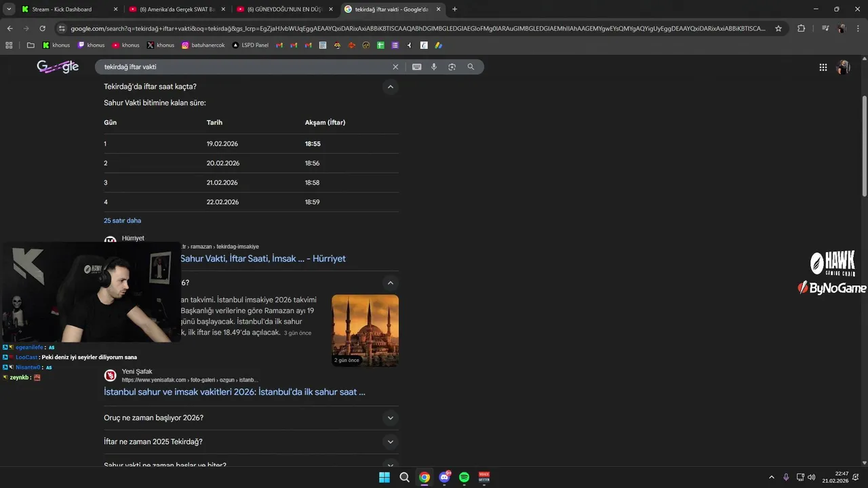Open the tab search dropdown in Chrome

9,9
